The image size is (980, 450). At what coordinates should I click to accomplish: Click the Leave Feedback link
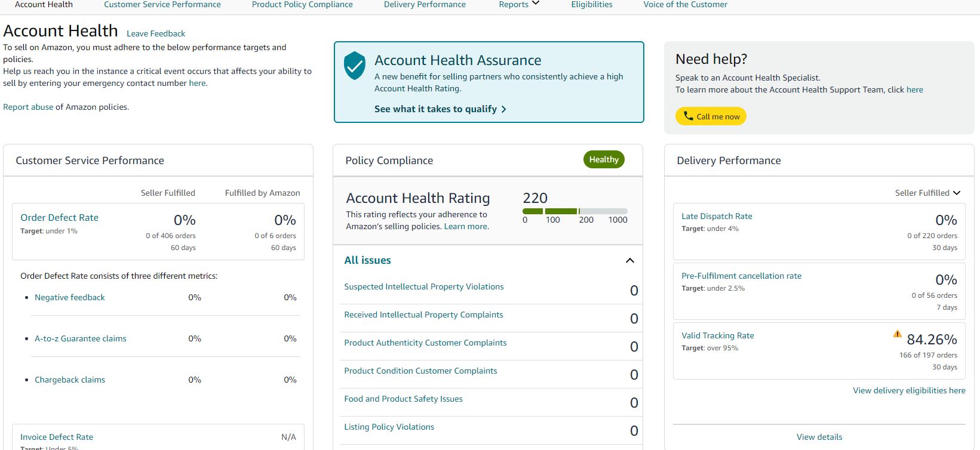(x=156, y=33)
